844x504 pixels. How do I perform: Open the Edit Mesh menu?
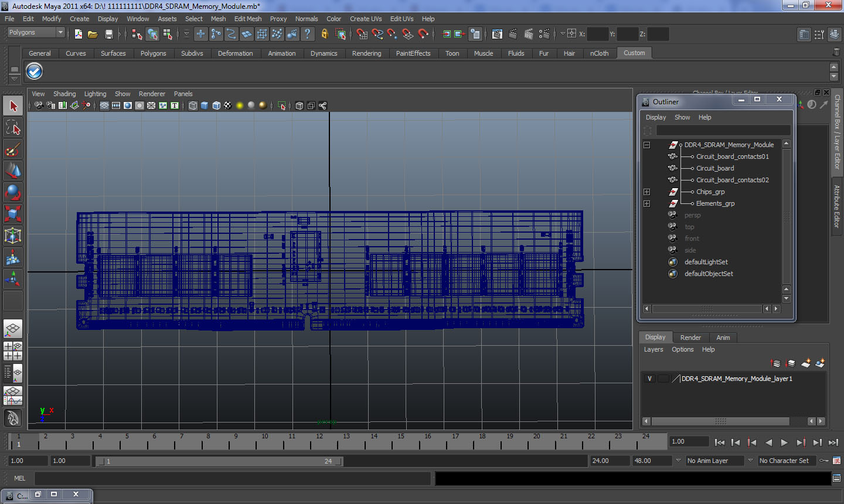coord(248,19)
